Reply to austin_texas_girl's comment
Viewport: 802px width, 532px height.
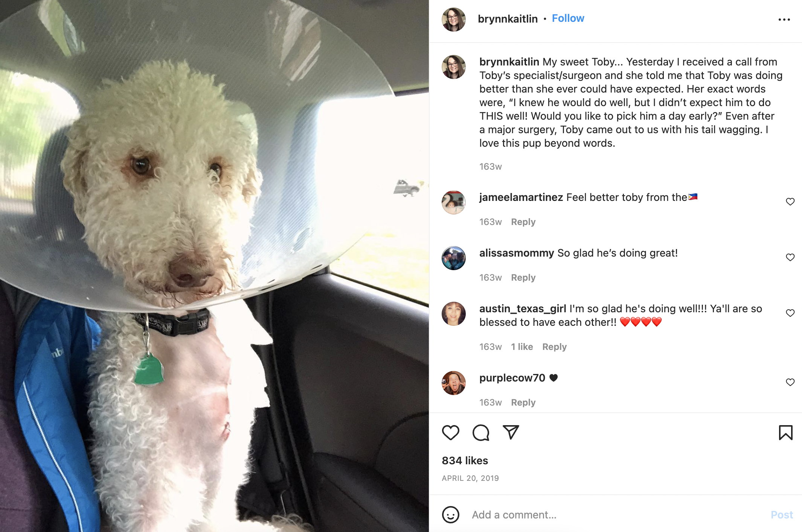coord(554,347)
